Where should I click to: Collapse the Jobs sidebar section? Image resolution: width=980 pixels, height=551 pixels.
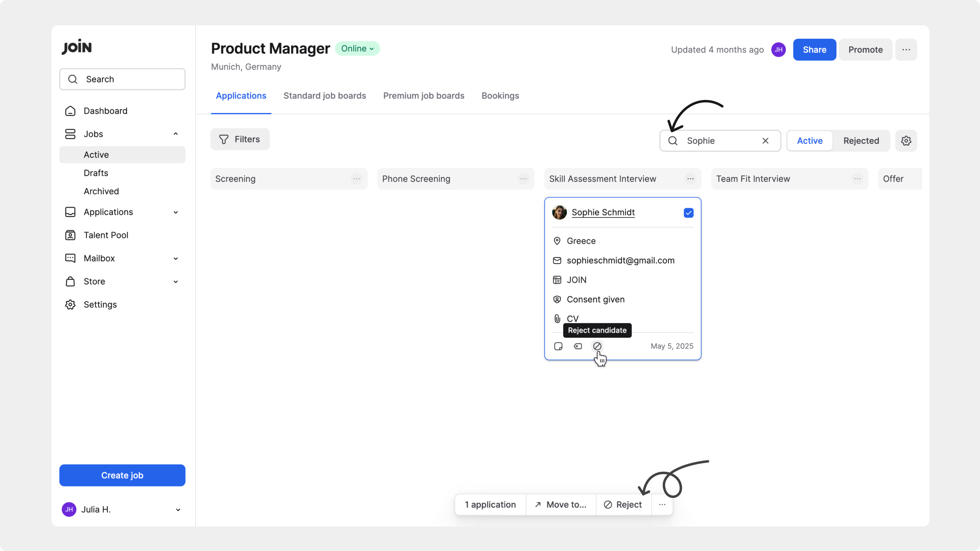pyautogui.click(x=176, y=134)
